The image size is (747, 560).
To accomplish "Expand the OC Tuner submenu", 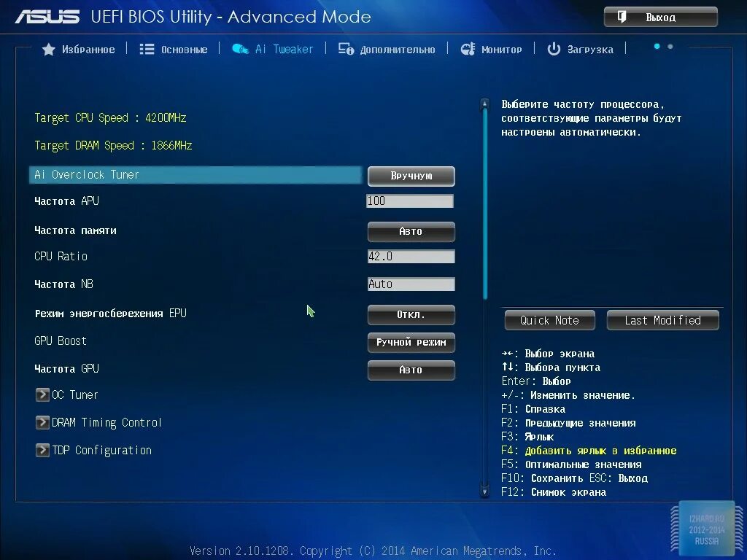I will (75, 394).
